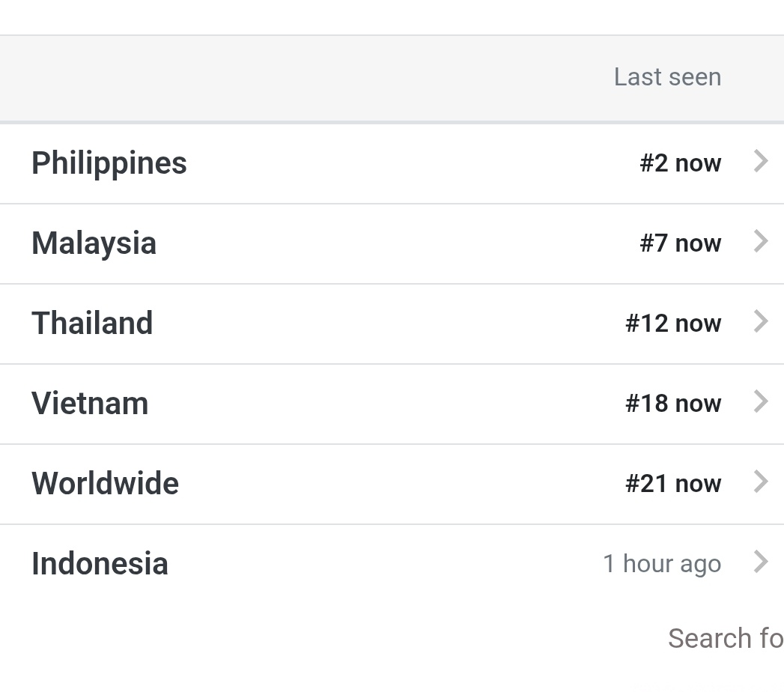Screen dimensions: 784x692
Task: Select the Philippines country name
Action: [109, 163]
